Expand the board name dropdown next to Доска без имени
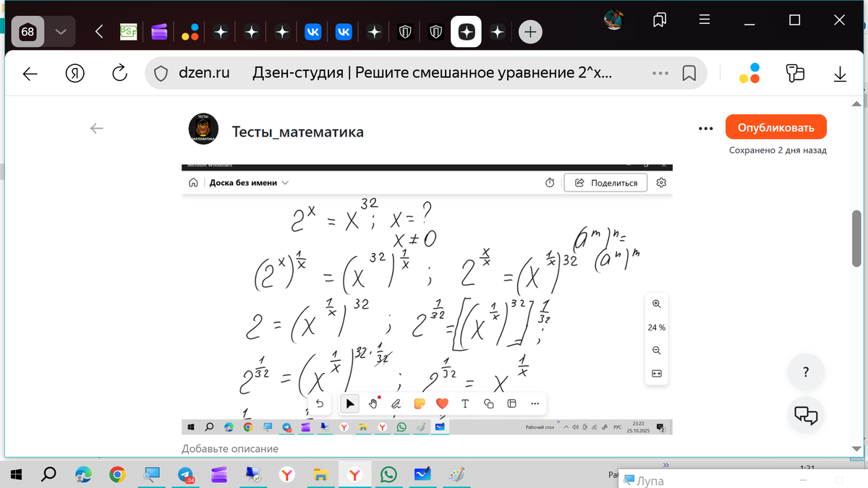The height and width of the screenshot is (488, 868). tap(285, 182)
